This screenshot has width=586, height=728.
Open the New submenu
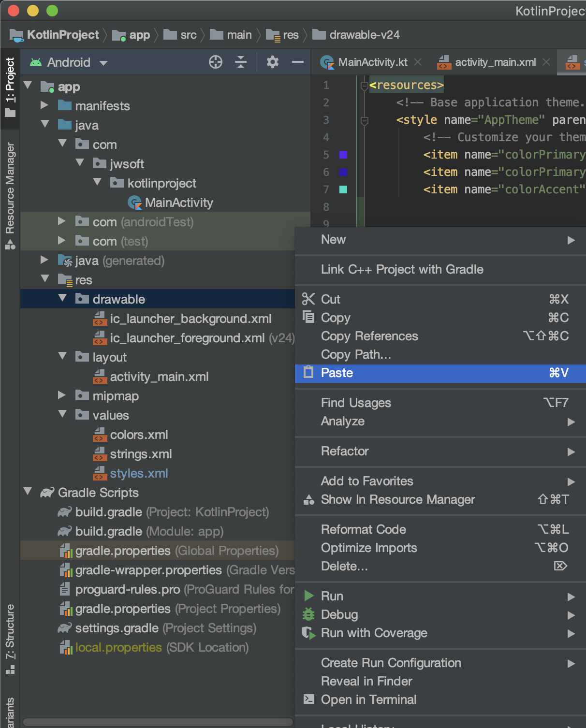[440, 239]
